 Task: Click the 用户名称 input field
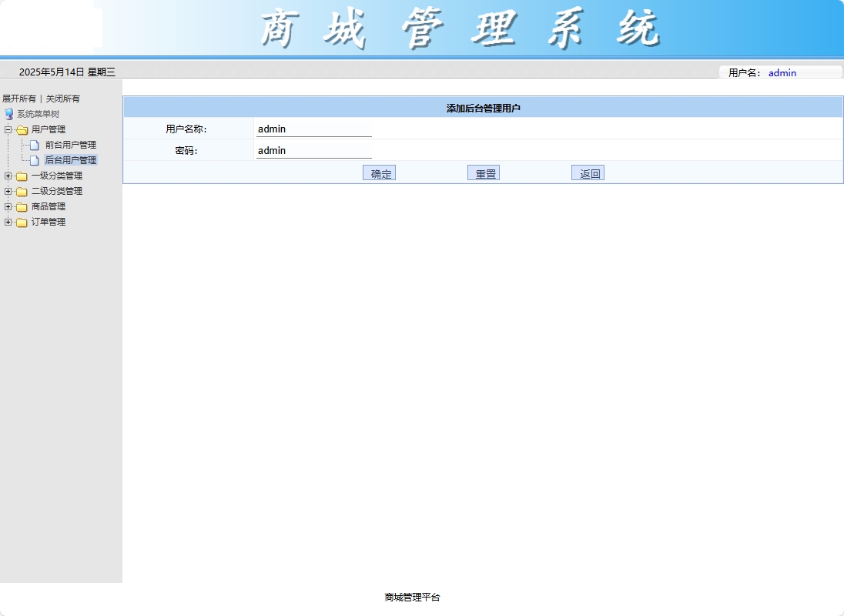pos(313,129)
